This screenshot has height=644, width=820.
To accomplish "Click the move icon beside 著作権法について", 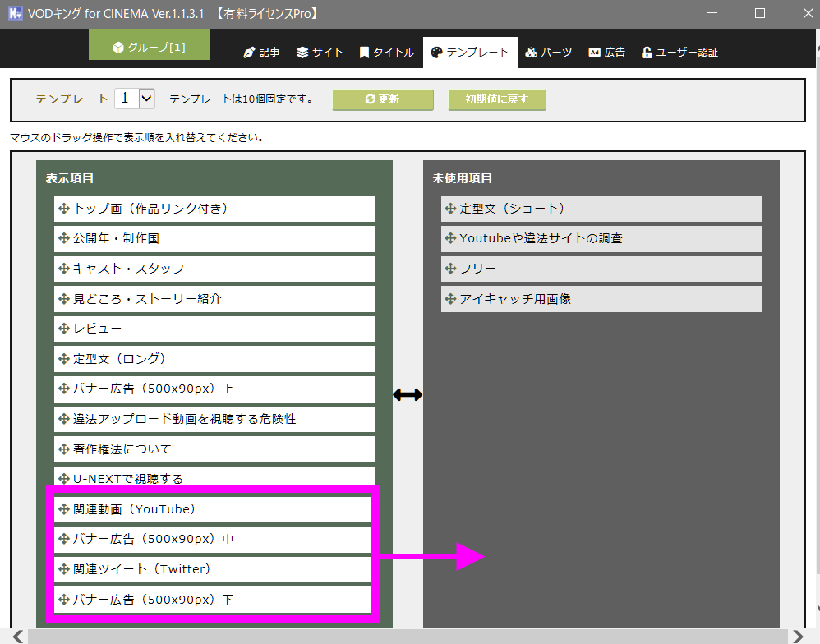I will tap(65, 449).
